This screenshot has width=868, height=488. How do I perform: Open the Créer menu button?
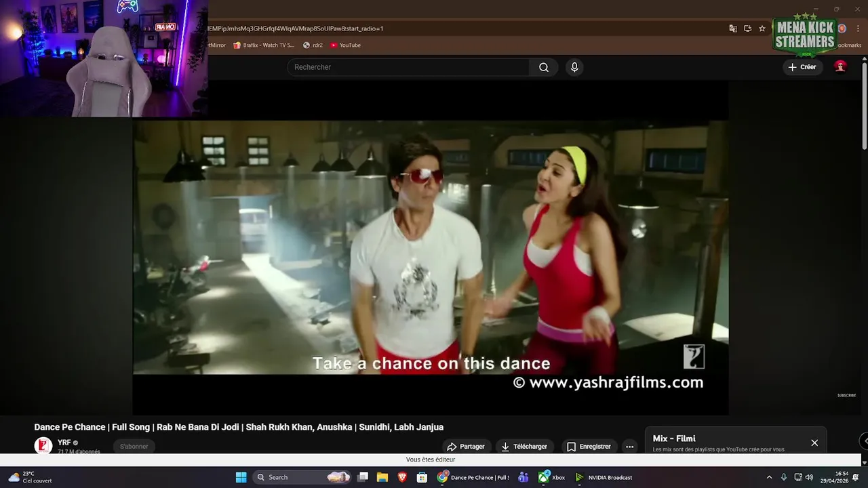point(802,67)
